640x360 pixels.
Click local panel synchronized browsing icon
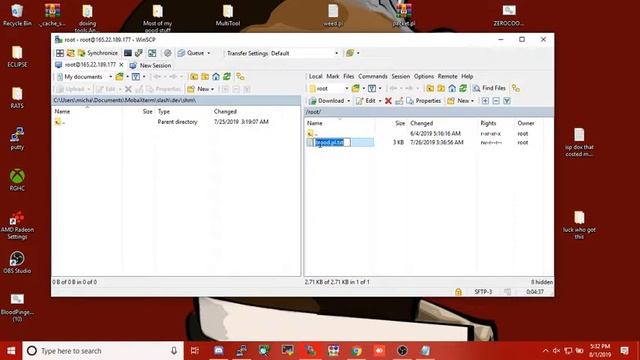[240, 77]
